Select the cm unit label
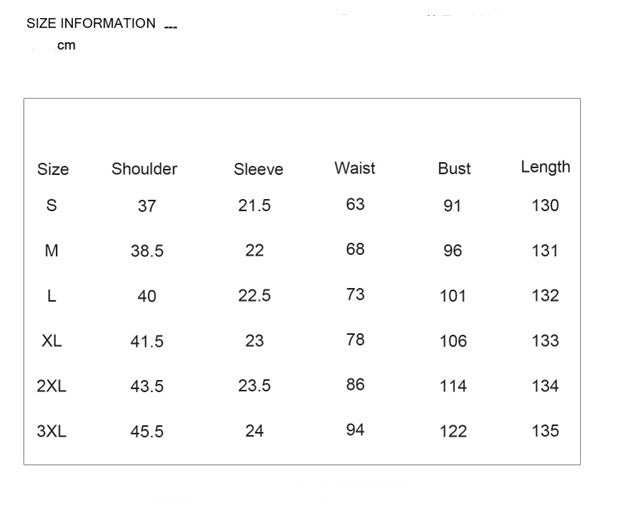The image size is (622, 512). click(66, 45)
